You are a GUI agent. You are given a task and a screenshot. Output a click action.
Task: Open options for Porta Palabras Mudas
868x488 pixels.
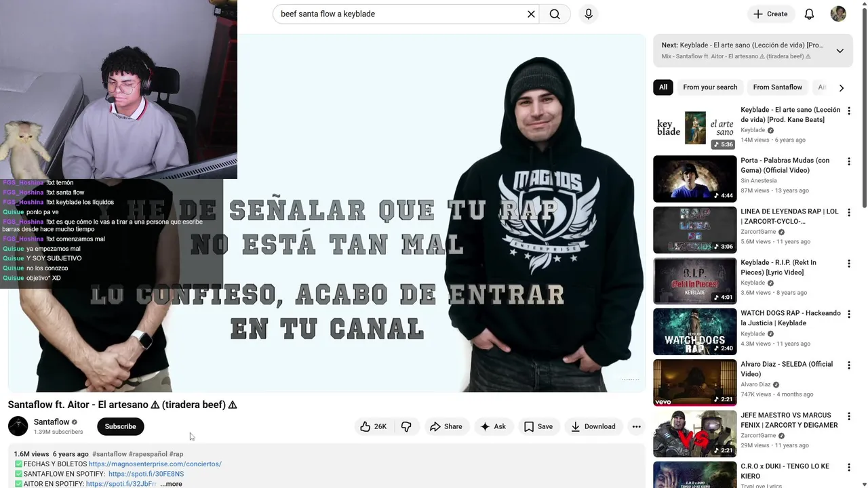[848, 161]
